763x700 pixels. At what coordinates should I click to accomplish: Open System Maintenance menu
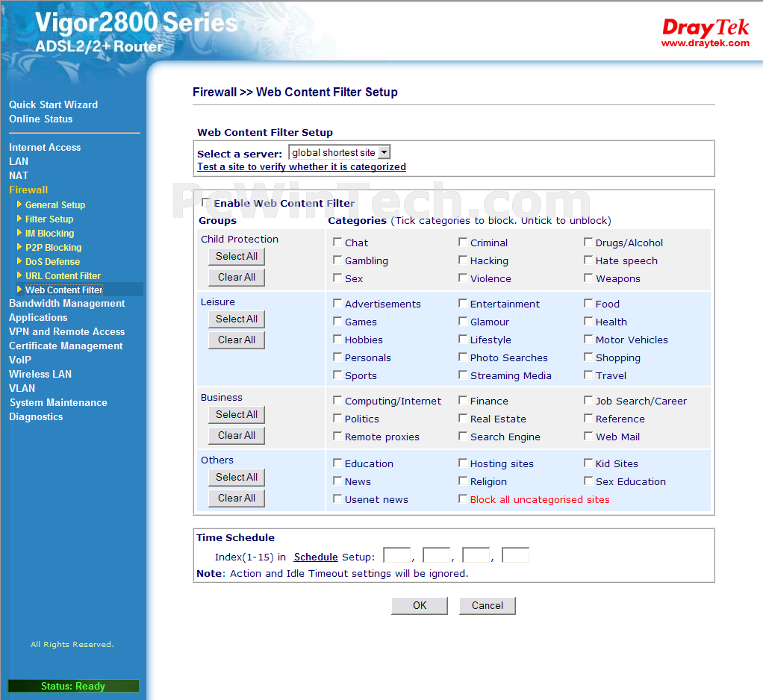(x=58, y=402)
